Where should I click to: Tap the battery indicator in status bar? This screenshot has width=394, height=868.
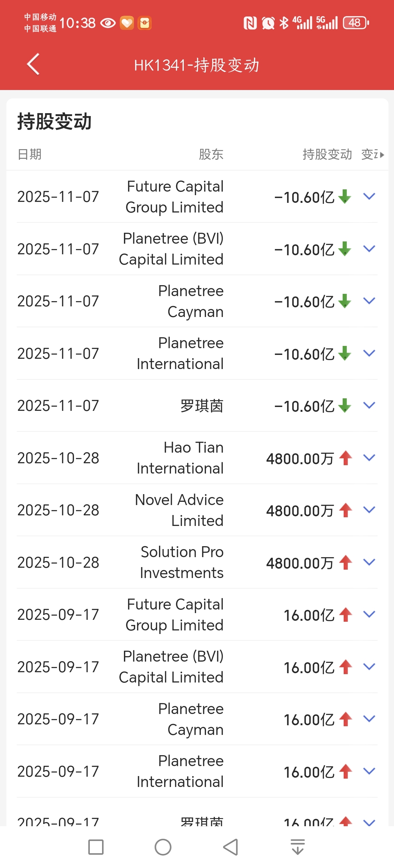(x=356, y=23)
